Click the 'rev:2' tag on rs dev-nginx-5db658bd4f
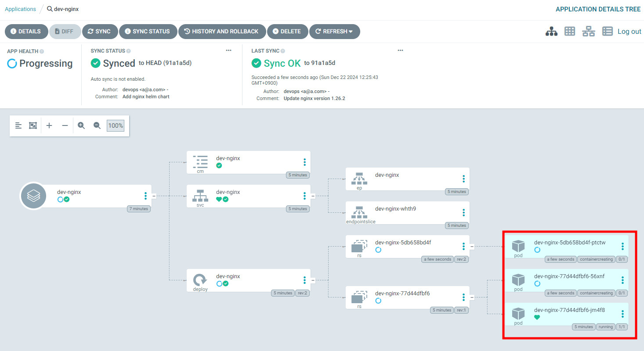This screenshot has width=644, height=351. 461,259
